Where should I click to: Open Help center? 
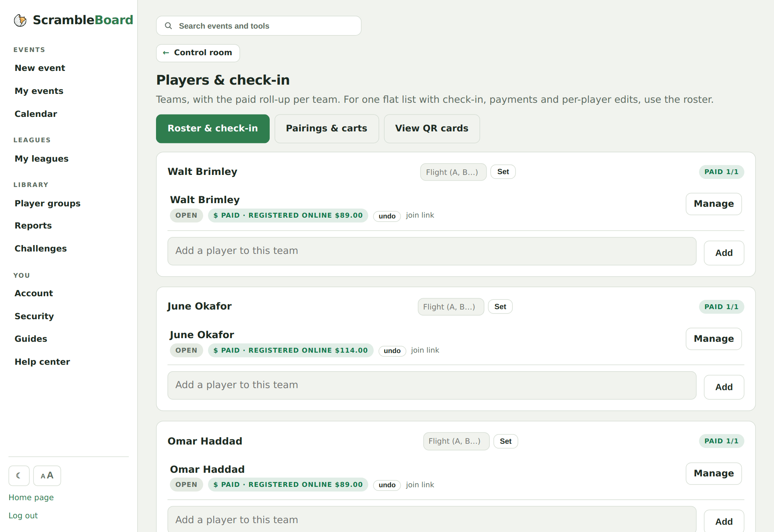point(42,362)
